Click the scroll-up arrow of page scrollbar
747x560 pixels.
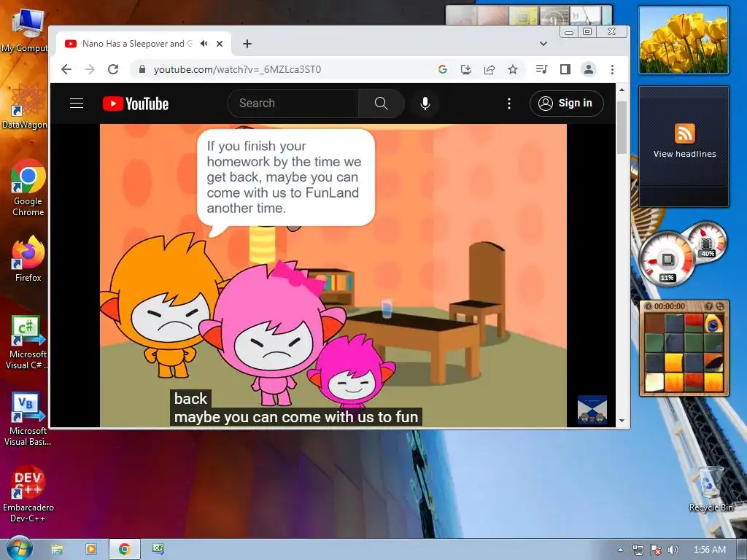(x=622, y=90)
